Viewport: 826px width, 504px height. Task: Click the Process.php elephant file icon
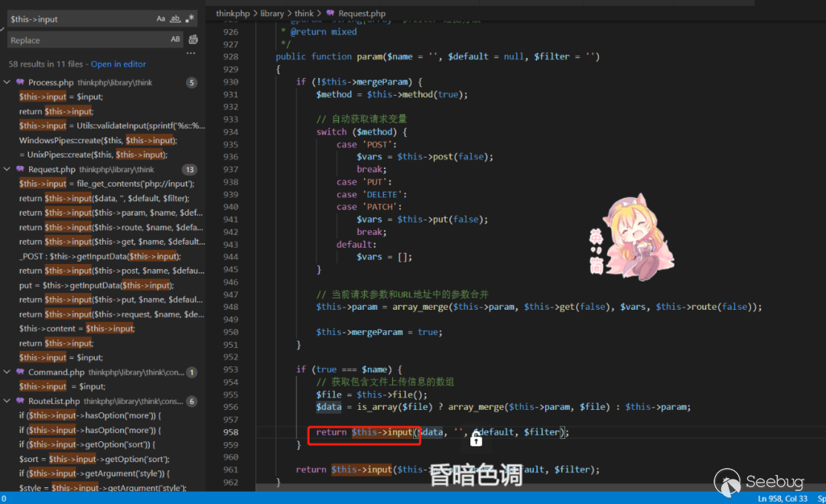(20, 83)
